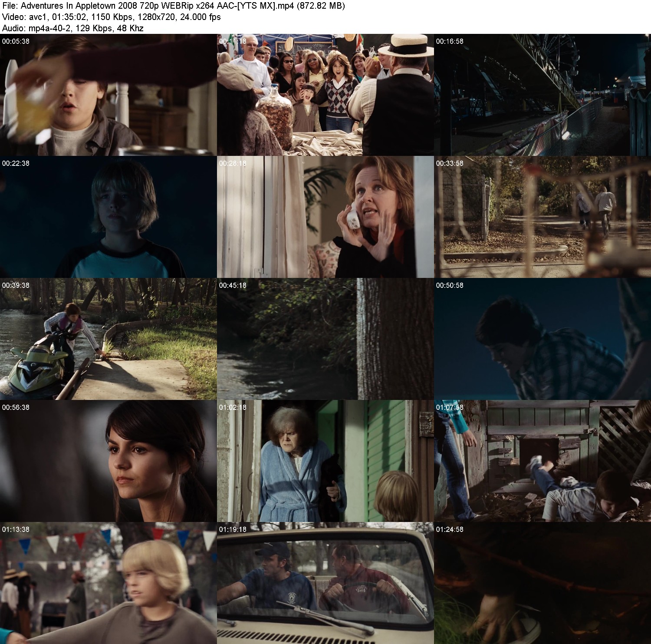Select the thumbnail timestamped 00:33:58
This screenshot has width=651, height=644.
(542, 217)
